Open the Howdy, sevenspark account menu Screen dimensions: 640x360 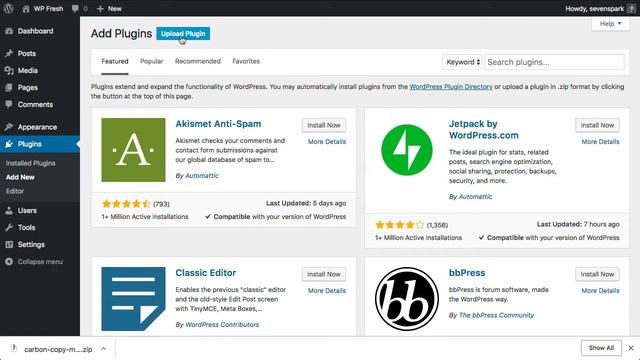coord(594,9)
